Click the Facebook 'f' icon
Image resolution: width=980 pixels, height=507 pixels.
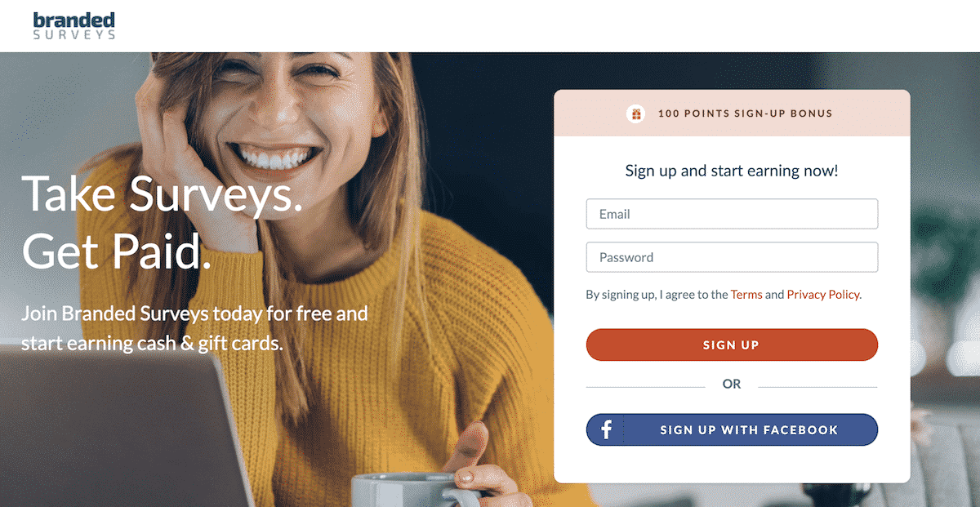click(x=607, y=430)
